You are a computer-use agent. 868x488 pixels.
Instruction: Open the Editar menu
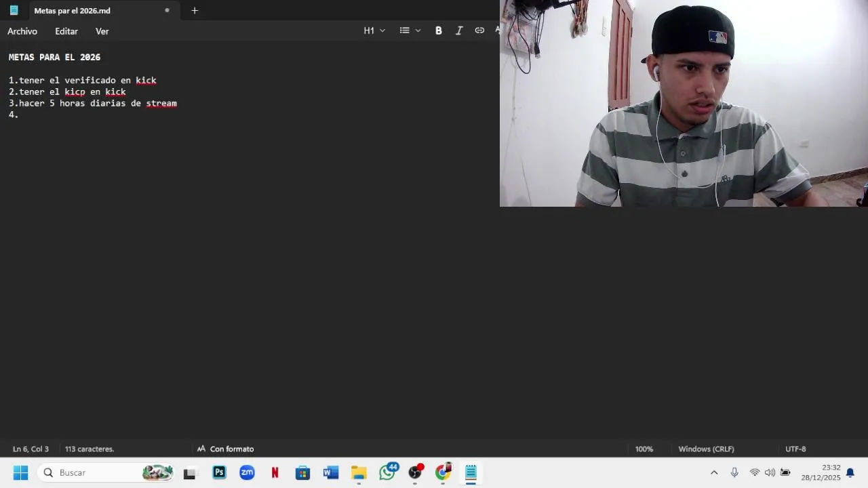pyautogui.click(x=66, y=31)
